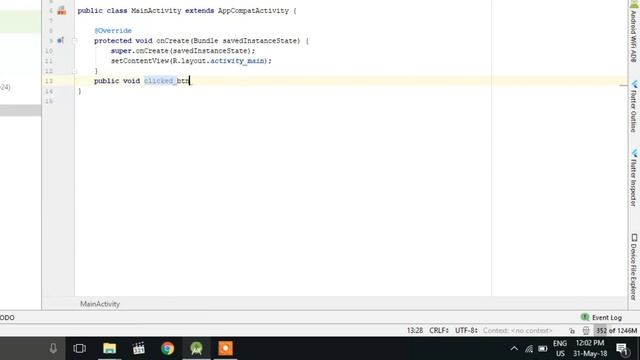Click the code inspection Hector icon
Image resolution: width=640 pixels, height=360 pixels.
[586, 331]
